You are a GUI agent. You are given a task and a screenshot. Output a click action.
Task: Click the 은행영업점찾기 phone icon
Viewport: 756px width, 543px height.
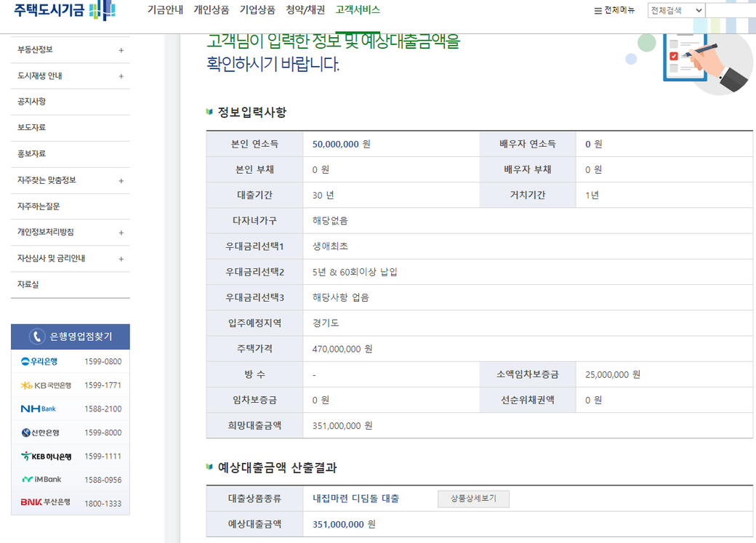point(37,337)
